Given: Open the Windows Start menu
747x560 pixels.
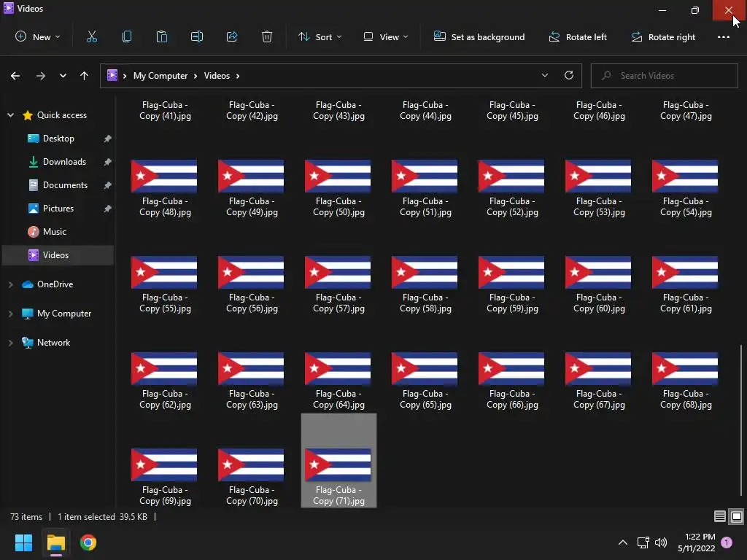Looking at the screenshot, I should tap(23, 542).
